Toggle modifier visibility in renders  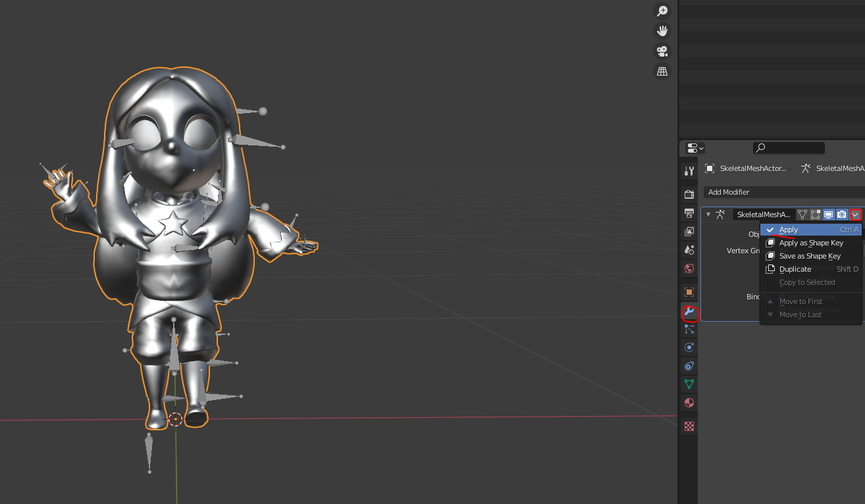pos(842,214)
